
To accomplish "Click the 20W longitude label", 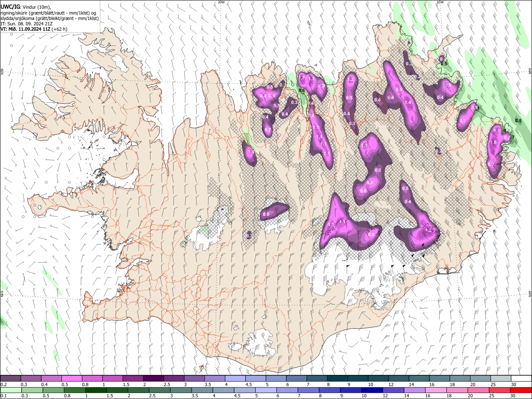I will pyautogui.click(x=222, y=2).
